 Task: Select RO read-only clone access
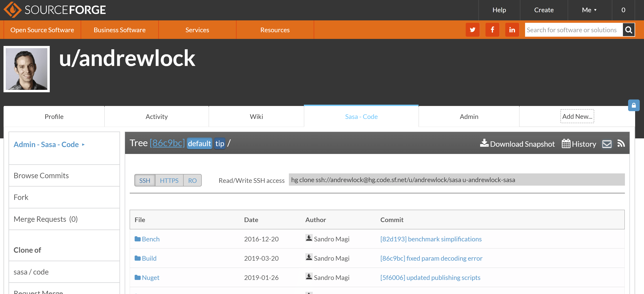click(192, 180)
